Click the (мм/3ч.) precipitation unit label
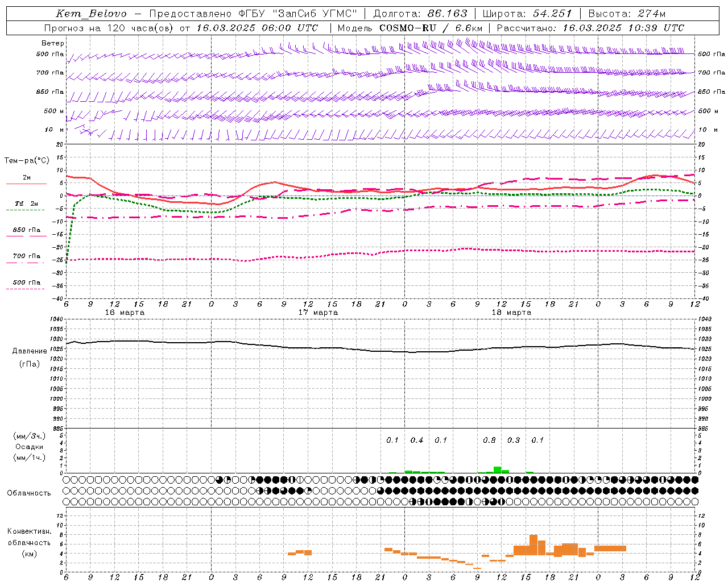Image resolution: width=728 pixels, height=582 pixels. [x=30, y=436]
